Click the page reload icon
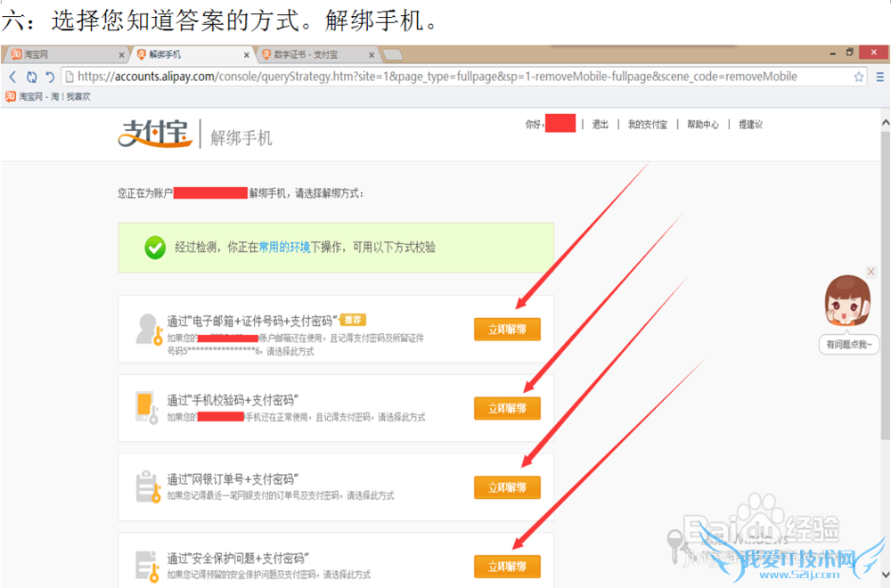 click(32, 77)
